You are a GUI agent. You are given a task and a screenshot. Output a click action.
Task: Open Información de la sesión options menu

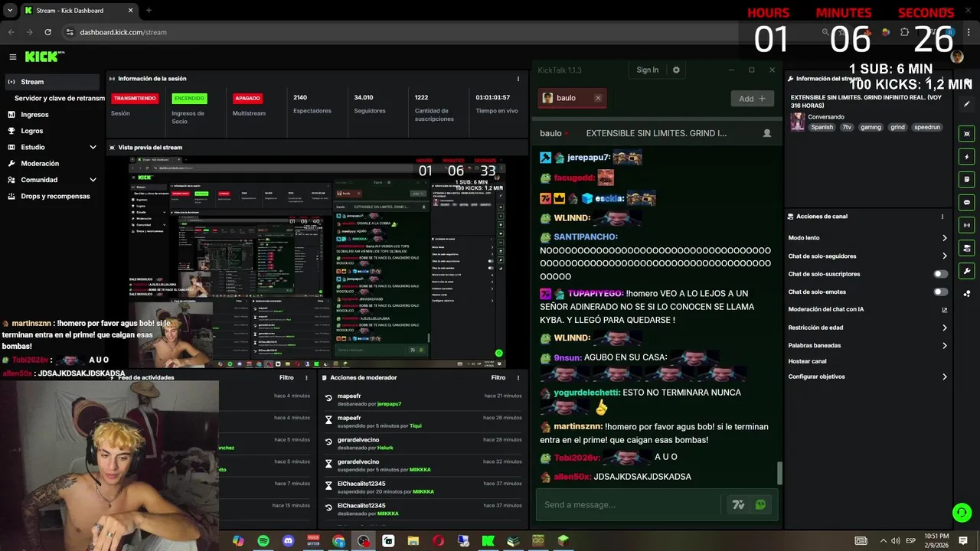pyautogui.click(x=518, y=79)
